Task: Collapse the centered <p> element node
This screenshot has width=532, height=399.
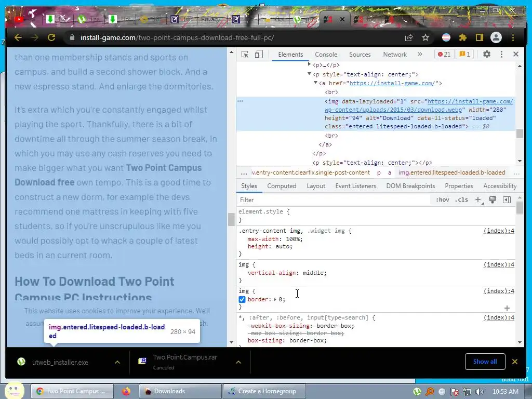Action: tap(309, 74)
